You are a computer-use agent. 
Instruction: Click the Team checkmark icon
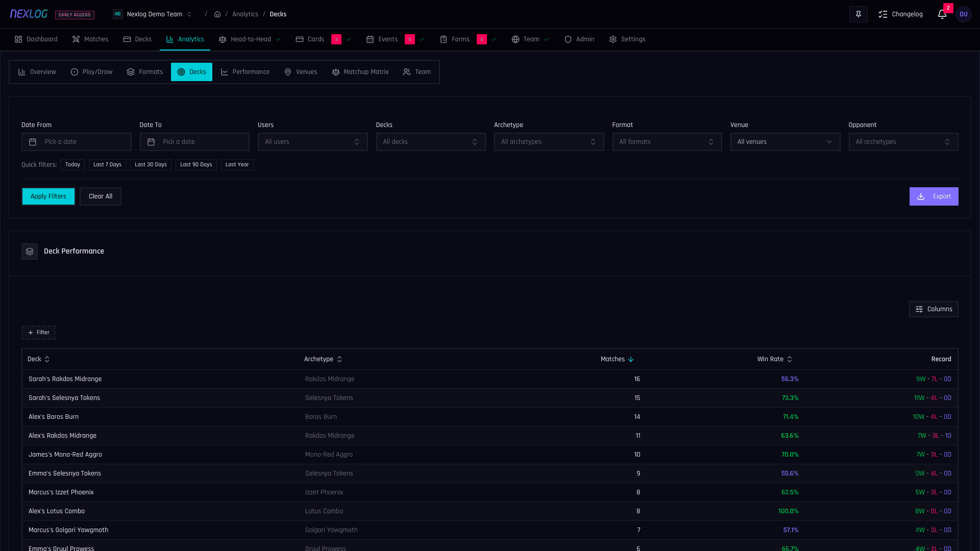click(x=547, y=39)
